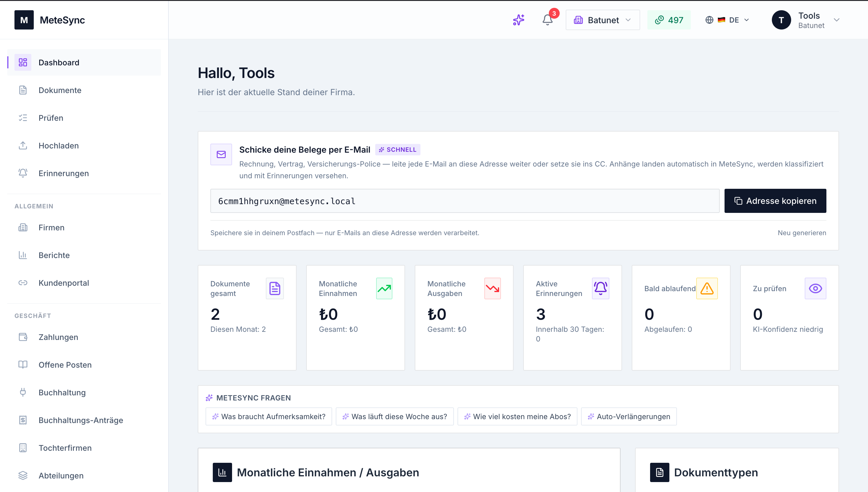The width and height of the screenshot is (868, 492).
Task: Ask 'Was braucht Aufmerksamkeit?'
Action: click(x=269, y=417)
